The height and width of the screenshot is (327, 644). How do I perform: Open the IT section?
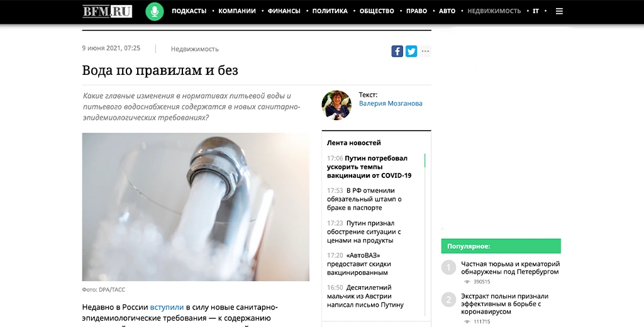click(x=536, y=11)
